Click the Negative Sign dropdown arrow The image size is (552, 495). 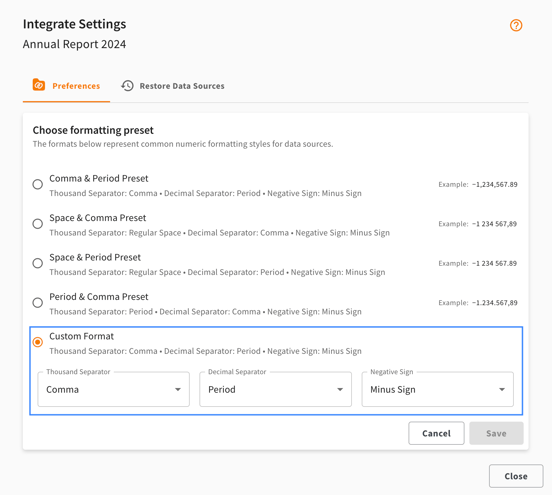(x=502, y=389)
